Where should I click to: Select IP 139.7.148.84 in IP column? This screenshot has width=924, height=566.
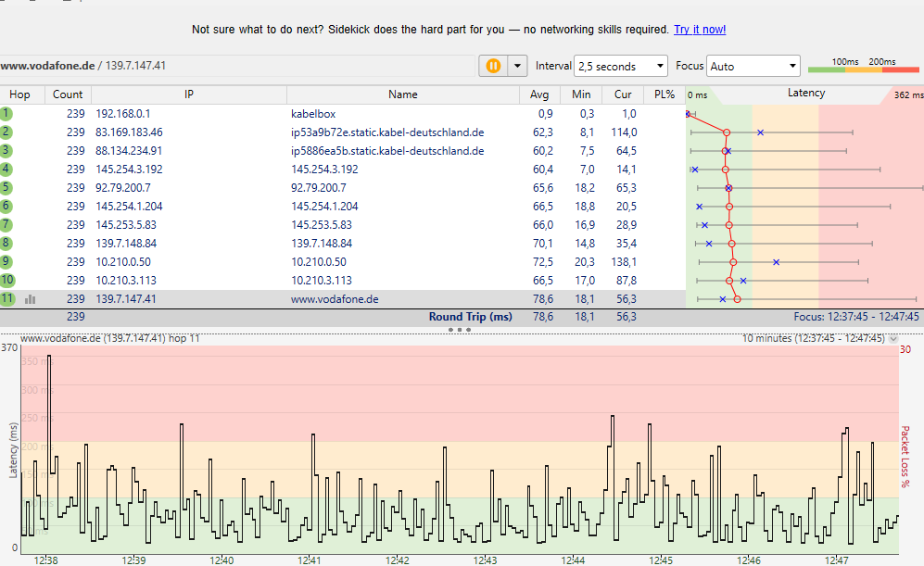click(126, 244)
